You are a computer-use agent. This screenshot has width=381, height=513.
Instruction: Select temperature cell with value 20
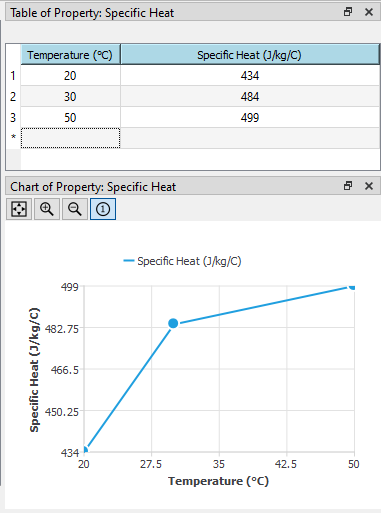70,75
